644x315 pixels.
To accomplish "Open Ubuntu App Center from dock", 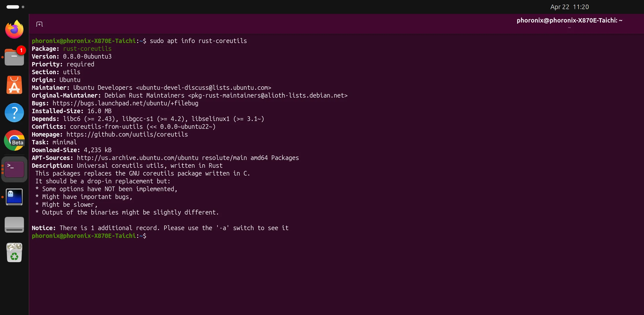I will point(14,85).
